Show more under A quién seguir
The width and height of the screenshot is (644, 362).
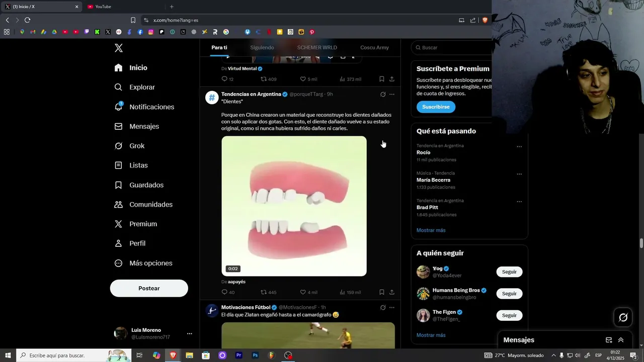(x=431, y=335)
